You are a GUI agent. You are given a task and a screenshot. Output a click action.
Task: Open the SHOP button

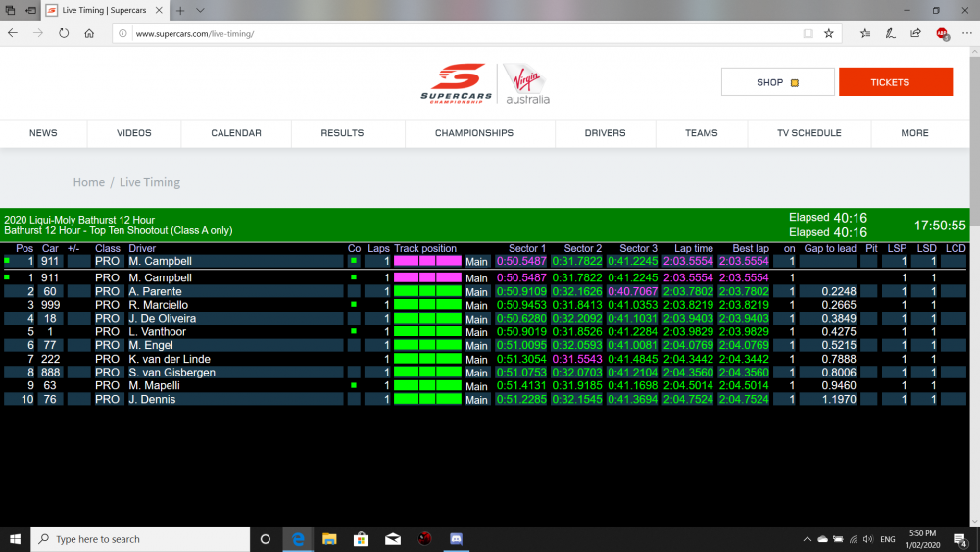pos(777,82)
